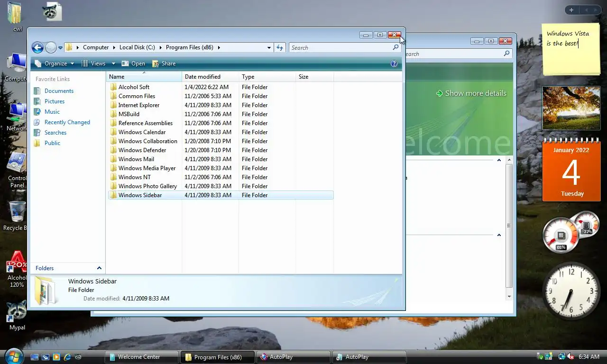The width and height of the screenshot is (607, 364).
Task: Click the Alcohol 120% desktop shortcut
Action: (x=17, y=262)
